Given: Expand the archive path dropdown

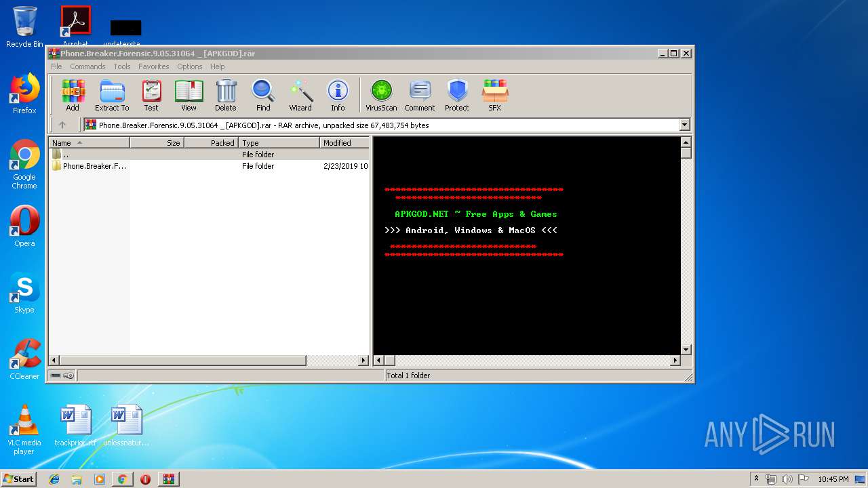Looking at the screenshot, I should click(684, 125).
